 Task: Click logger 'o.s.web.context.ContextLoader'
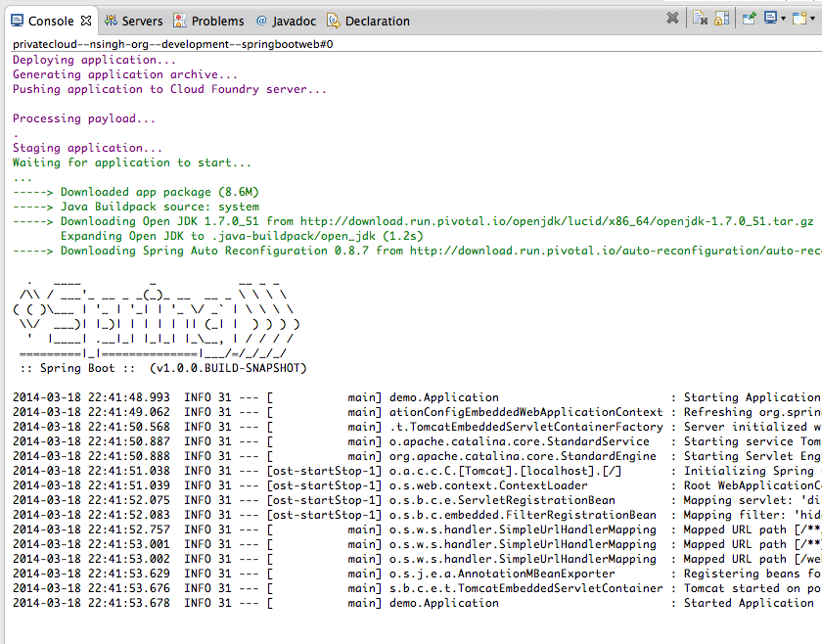(488, 485)
